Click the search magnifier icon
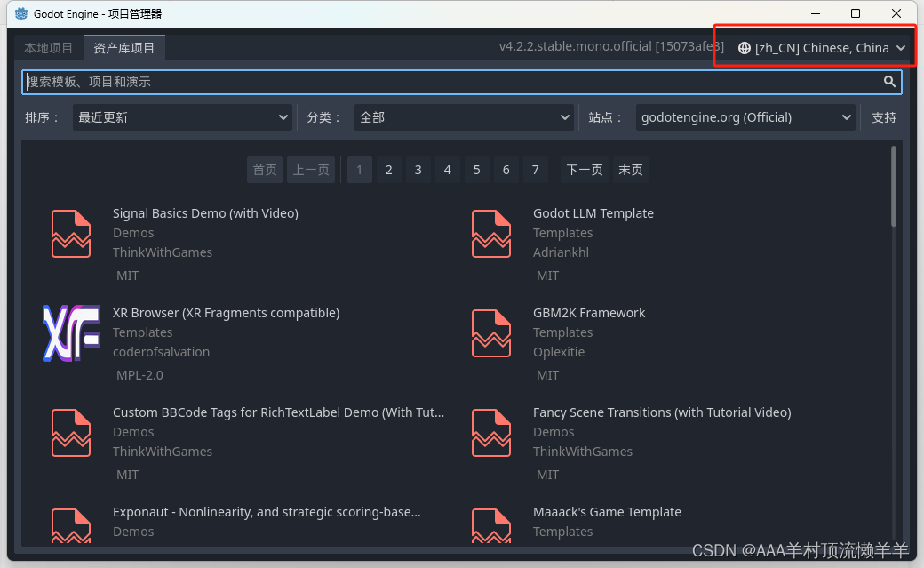The height and width of the screenshot is (568, 924). [x=889, y=82]
